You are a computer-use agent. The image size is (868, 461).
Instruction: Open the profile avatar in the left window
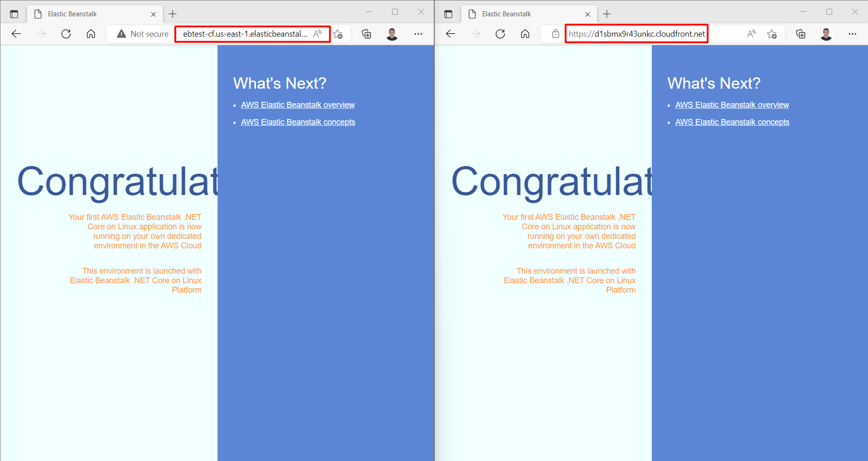[x=392, y=33]
